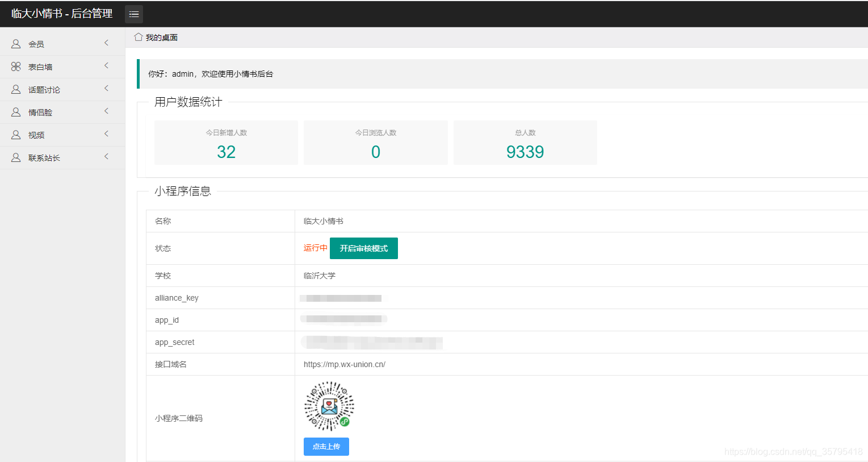Viewport: 868px width, 462px height.
Task: Click the four-circle icon beside 表白墙
Action: click(x=16, y=66)
